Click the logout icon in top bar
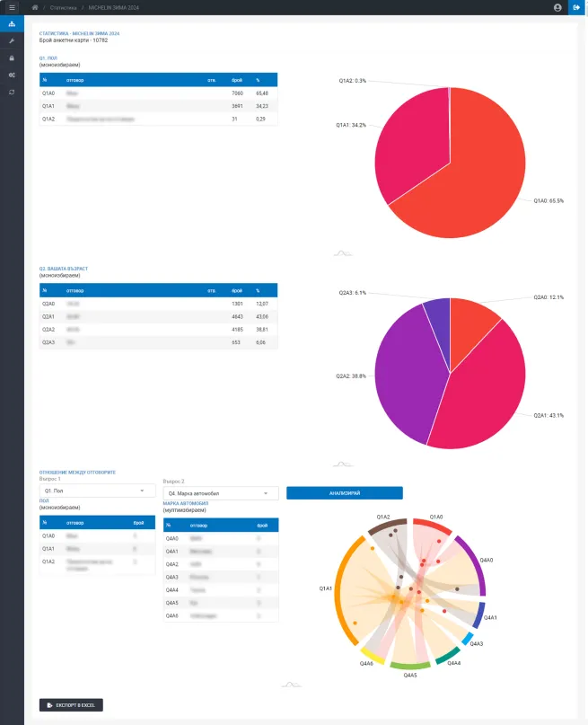 tap(576, 7)
